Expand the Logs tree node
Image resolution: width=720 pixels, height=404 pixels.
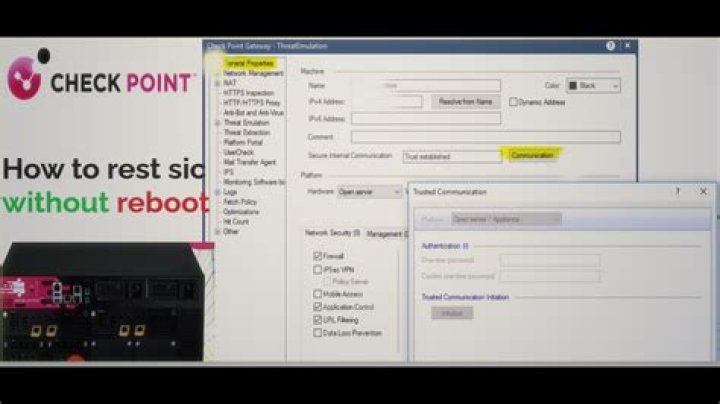217,191
